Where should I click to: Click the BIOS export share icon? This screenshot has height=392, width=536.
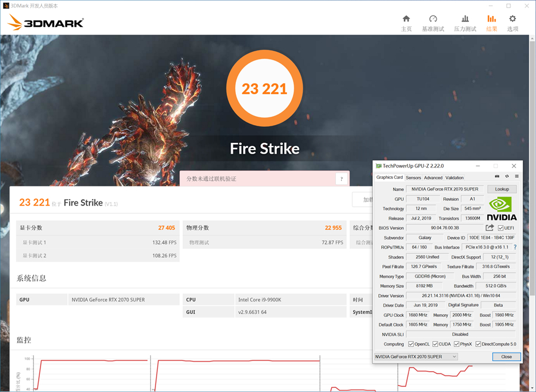(490, 228)
